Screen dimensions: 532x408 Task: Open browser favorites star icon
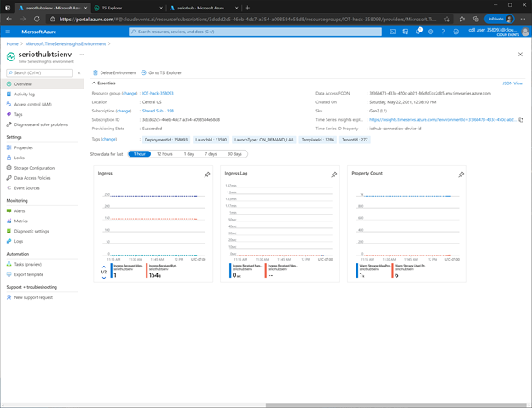click(462, 19)
